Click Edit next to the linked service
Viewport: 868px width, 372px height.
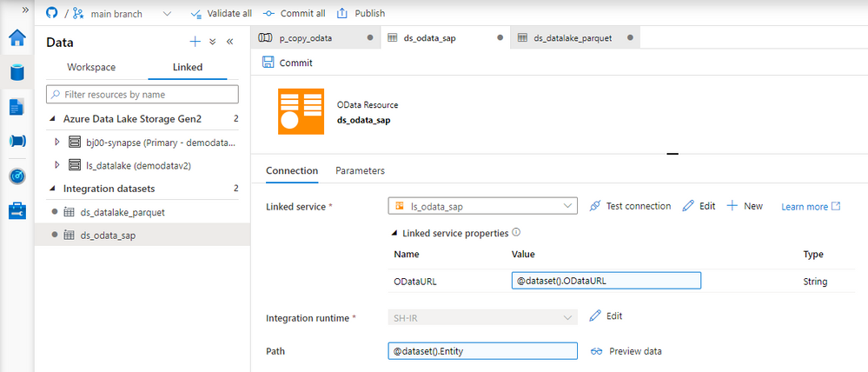(x=699, y=206)
